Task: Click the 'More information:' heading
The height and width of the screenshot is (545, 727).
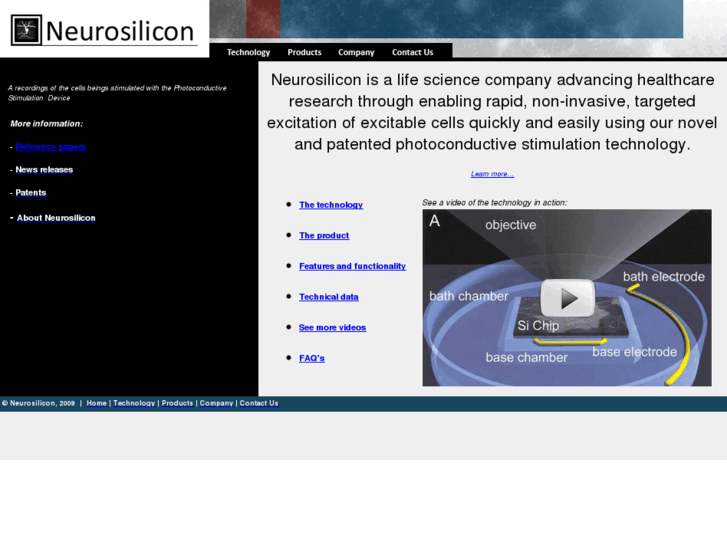Action: point(47,124)
